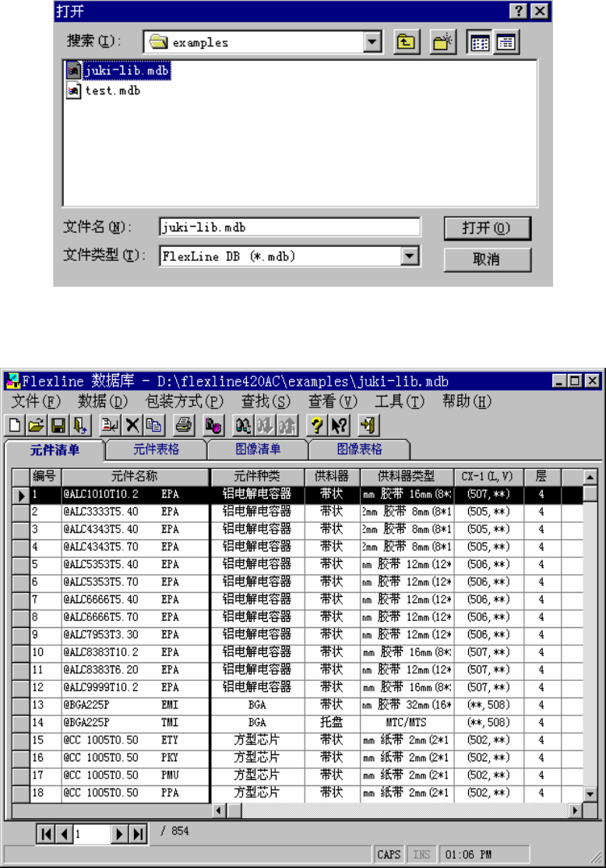Go to the last record with navigator button
This screenshot has width=606, height=868.
pyautogui.click(x=138, y=834)
